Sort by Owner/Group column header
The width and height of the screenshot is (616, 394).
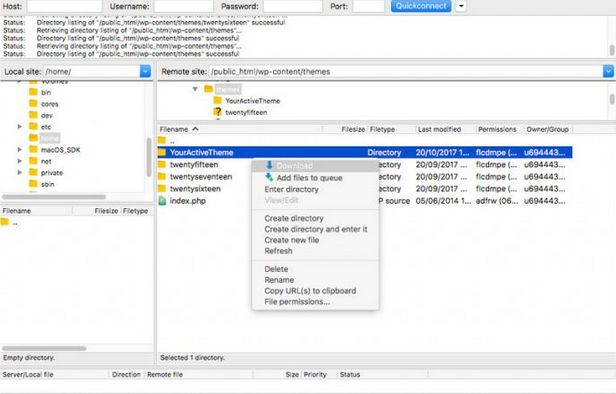tap(547, 129)
